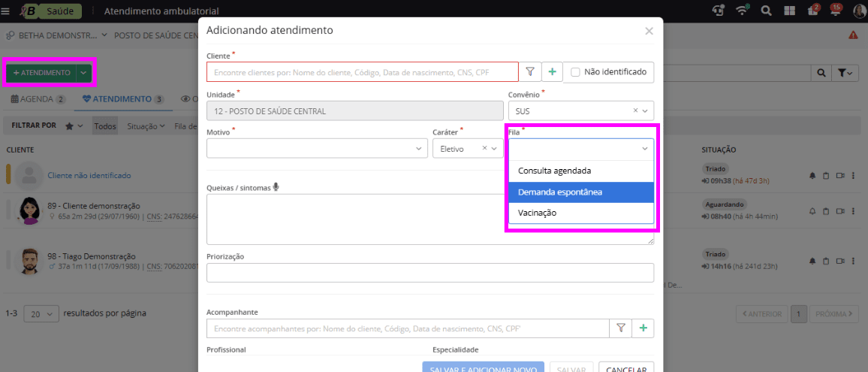The image size is (868, 372).
Task: Open the Acompanhante filter funnel icon
Action: coord(620,328)
